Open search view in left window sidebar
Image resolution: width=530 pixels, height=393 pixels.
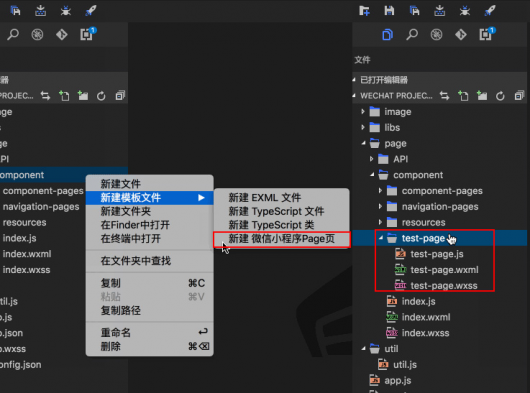13,34
